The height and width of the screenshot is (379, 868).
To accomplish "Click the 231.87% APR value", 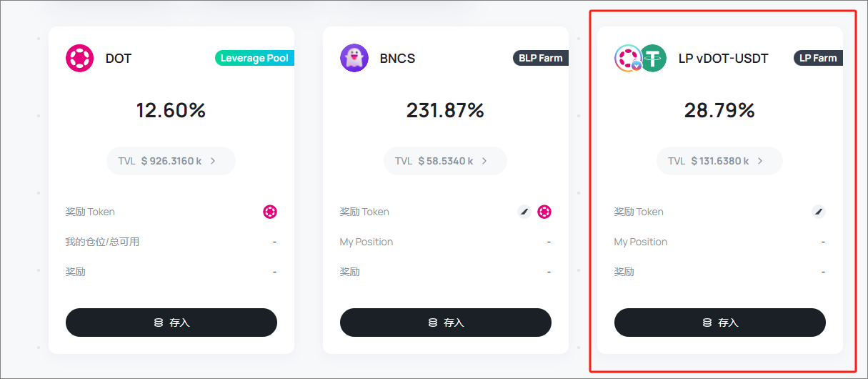I will 445,111.
